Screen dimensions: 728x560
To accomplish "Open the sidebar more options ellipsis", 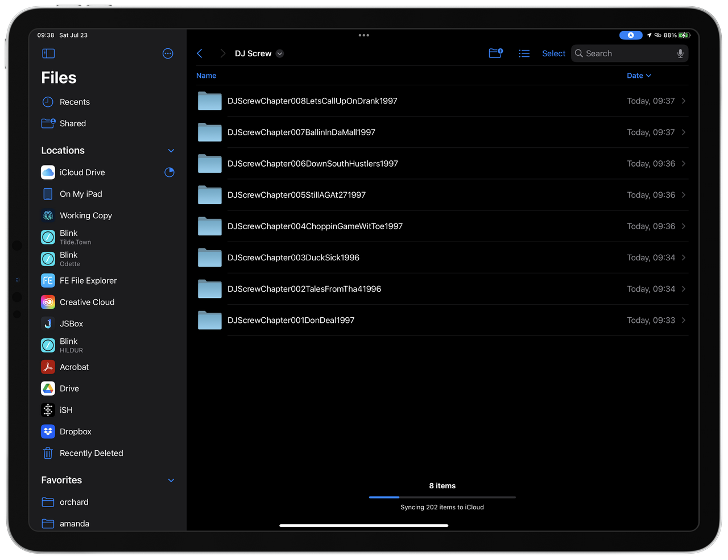I will (x=168, y=53).
